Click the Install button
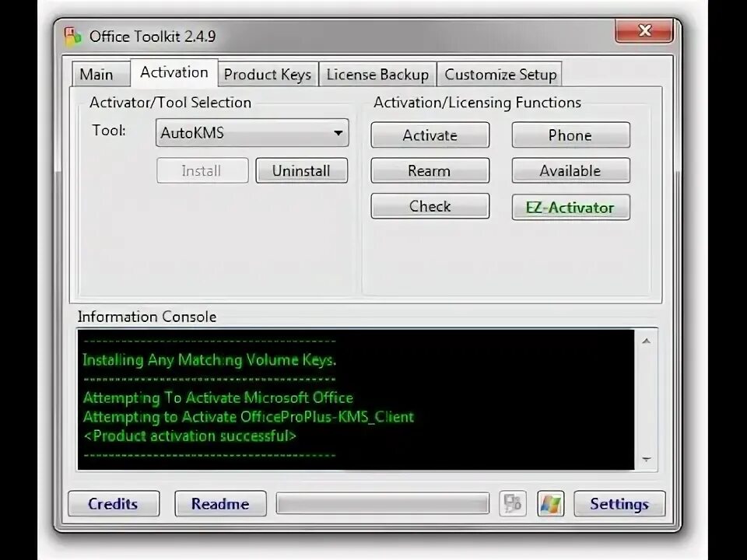Image resolution: width=747 pixels, height=560 pixels. [202, 170]
